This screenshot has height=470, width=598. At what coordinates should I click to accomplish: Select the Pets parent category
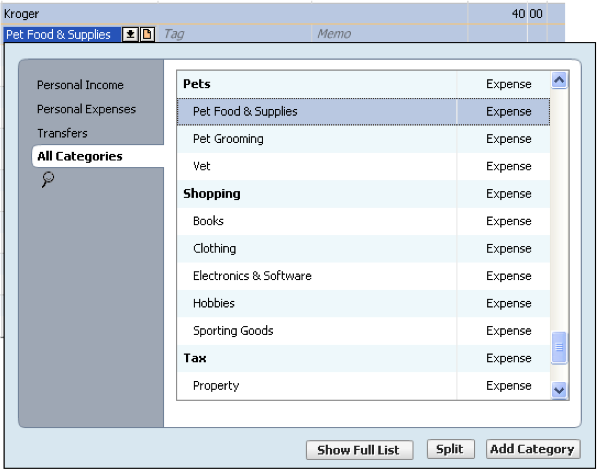[x=363, y=84]
